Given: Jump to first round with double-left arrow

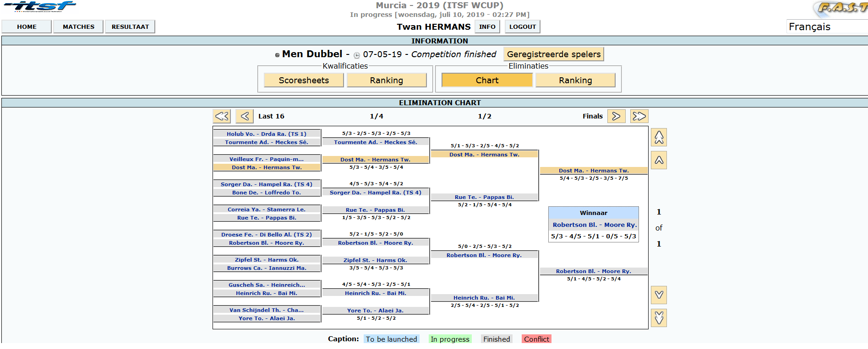Looking at the screenshot, I should 222,116.
